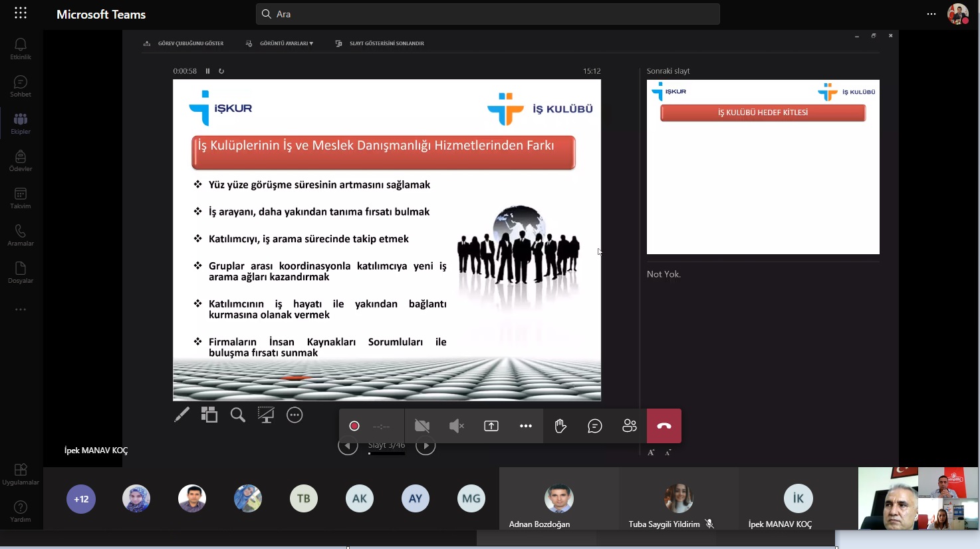Open Sohbet chat section
Screen dimensions: 980x549
click(21, 86)
